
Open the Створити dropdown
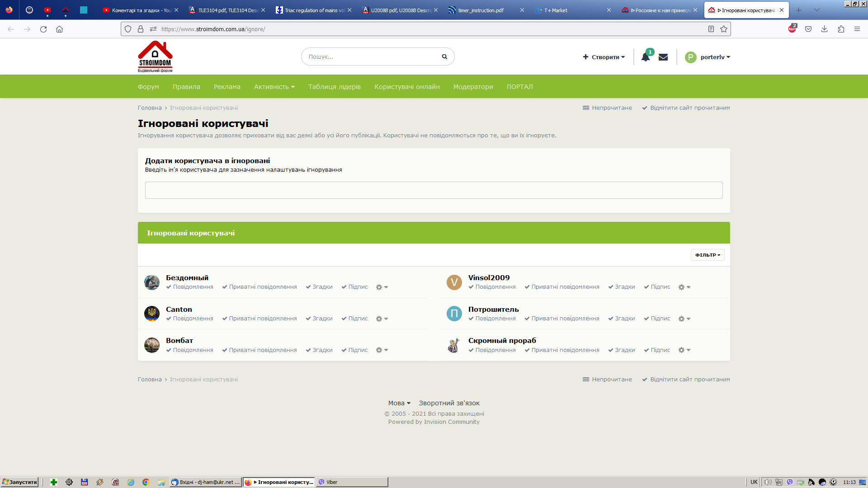(x=604, y=57)
